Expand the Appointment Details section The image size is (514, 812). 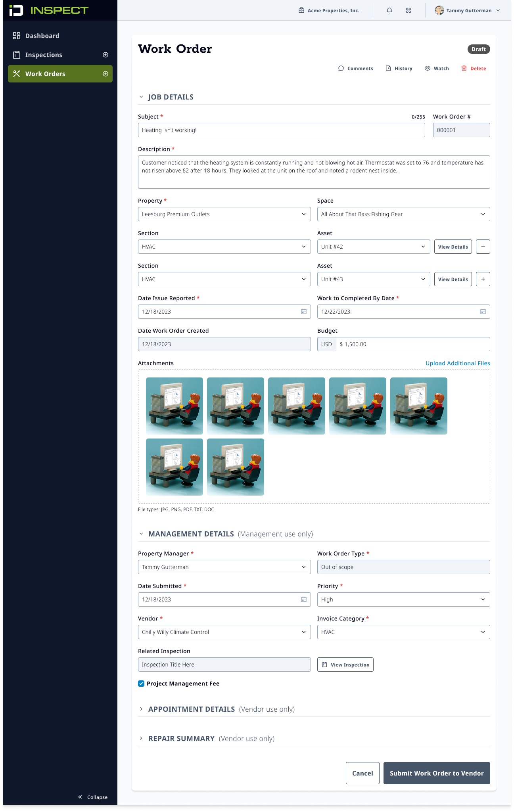pos(141,709)
